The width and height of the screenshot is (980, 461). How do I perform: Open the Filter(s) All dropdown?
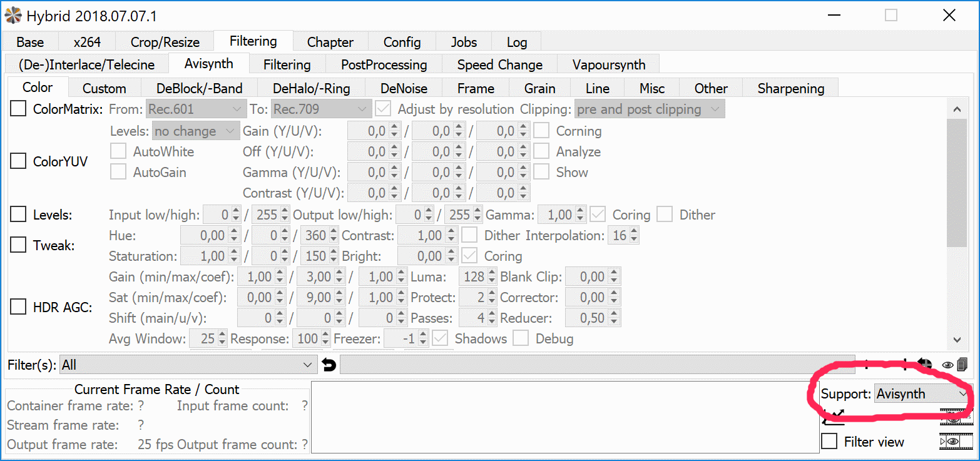coord(188,365)
